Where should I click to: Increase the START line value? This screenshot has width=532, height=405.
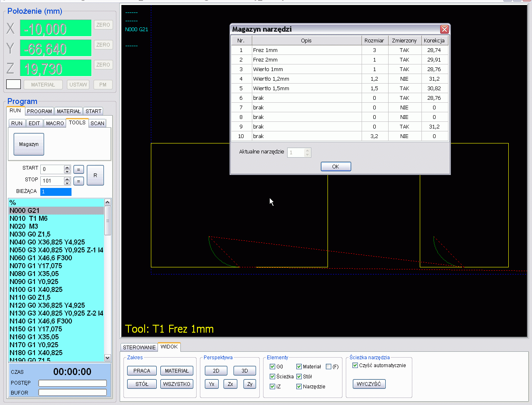[67, 167]
